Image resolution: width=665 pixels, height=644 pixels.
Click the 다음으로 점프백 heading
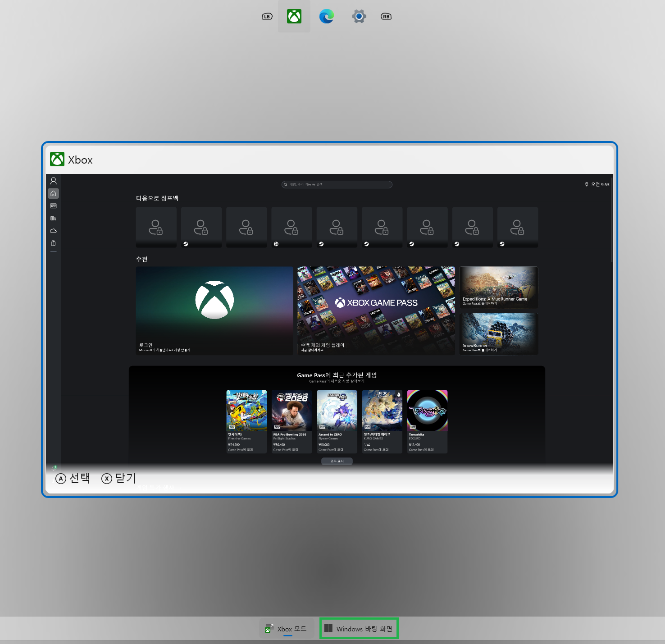point(157,198)
